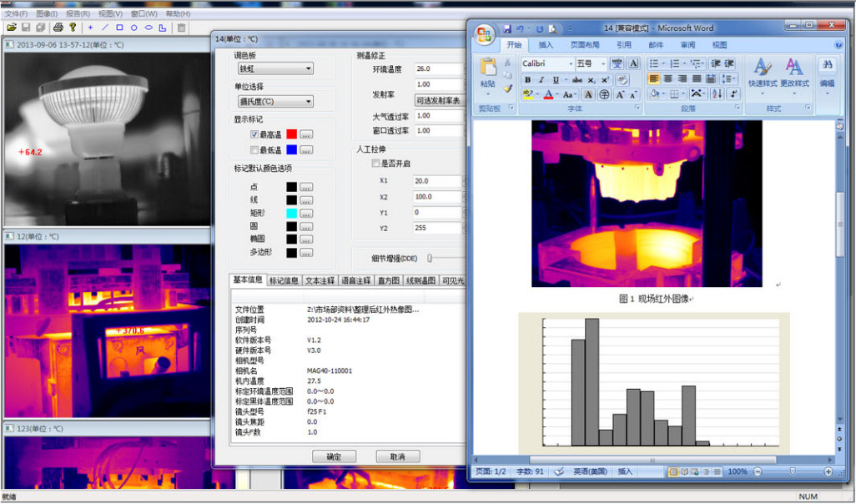Click the cyan 矩形 color swatch
856x504 pixels.
pos(291,214)
